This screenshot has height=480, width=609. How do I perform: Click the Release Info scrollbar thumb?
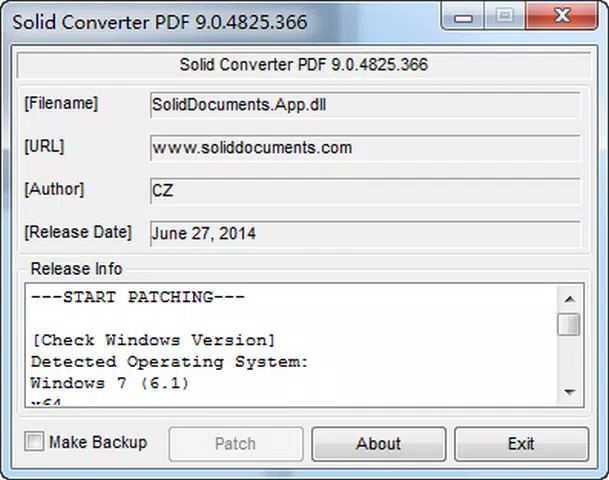click(x=569, y=324)
